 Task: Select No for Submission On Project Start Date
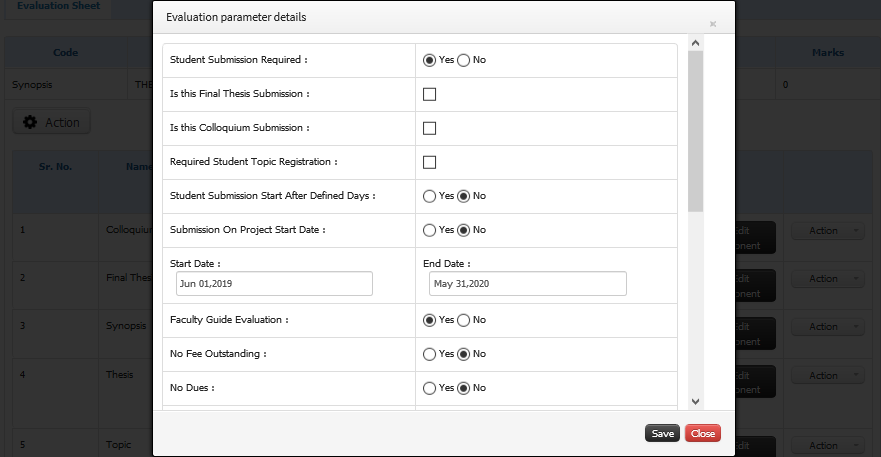click(464, 230)
